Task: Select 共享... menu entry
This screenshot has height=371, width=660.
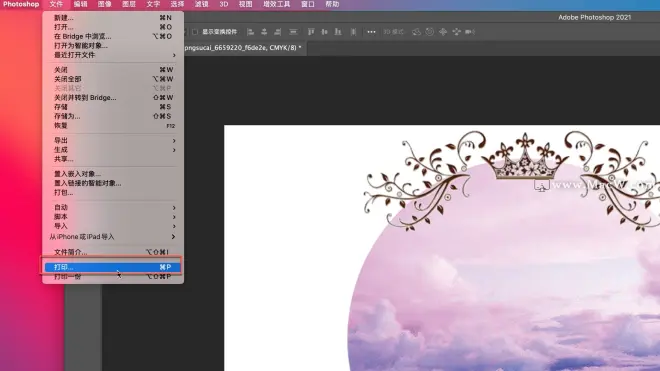Action: tap(113, 159)
